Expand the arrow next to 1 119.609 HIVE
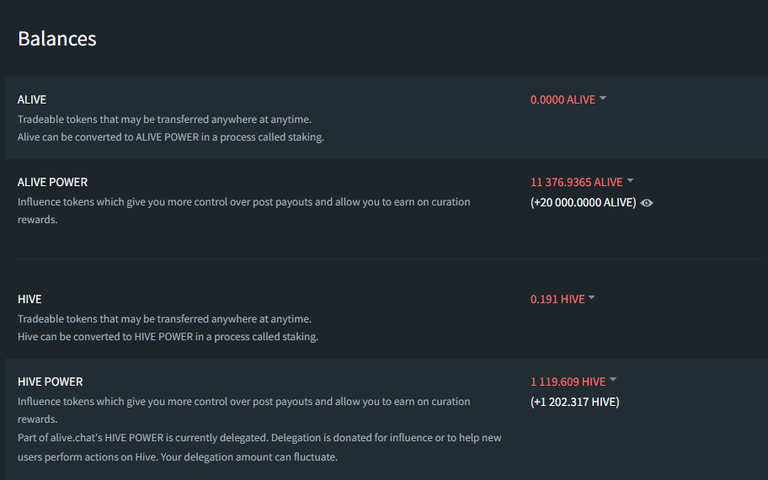 613,380
